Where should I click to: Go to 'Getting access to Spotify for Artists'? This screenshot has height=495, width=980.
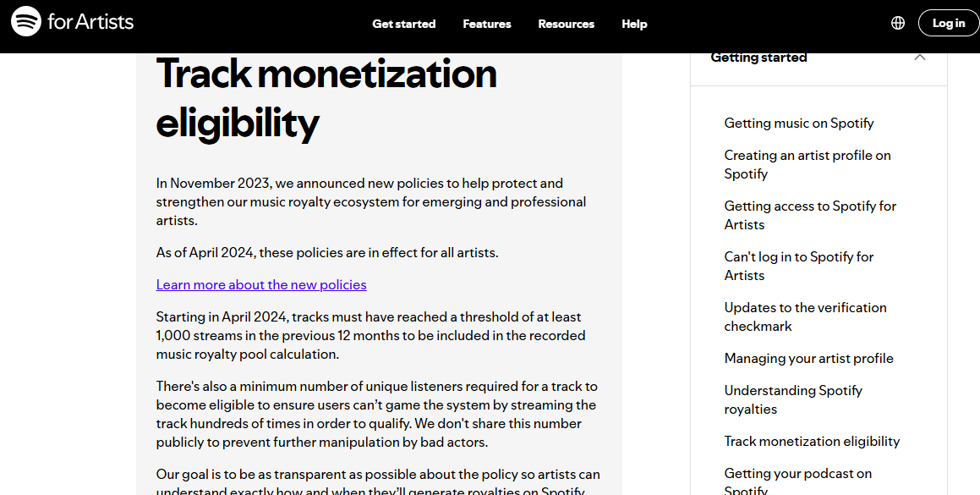[810, 215]
